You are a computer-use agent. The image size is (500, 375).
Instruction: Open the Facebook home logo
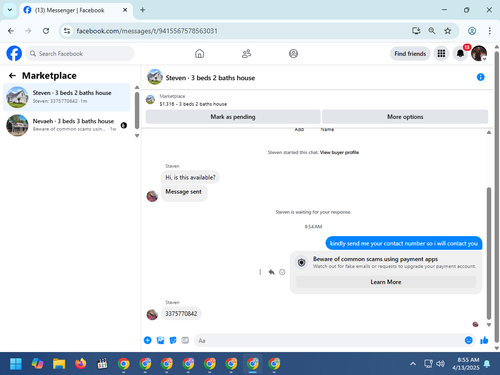14,53
